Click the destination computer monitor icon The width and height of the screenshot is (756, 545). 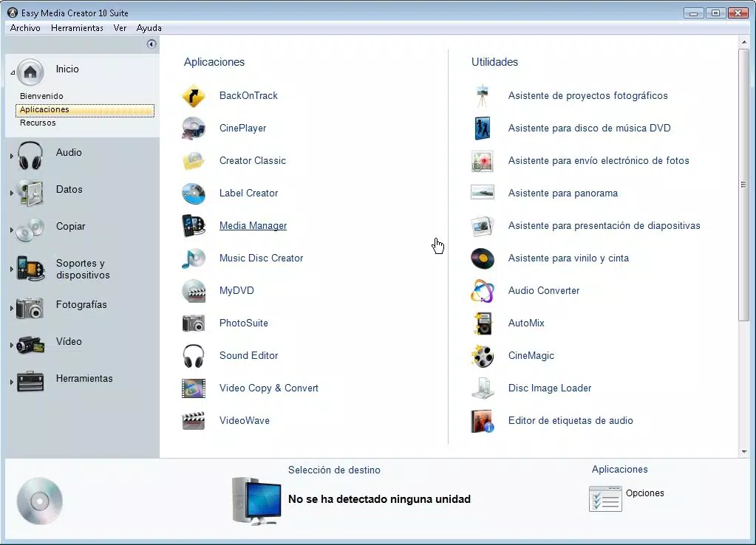256,501
